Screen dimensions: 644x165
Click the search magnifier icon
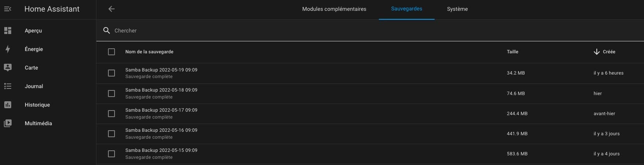tap(107, 31)
